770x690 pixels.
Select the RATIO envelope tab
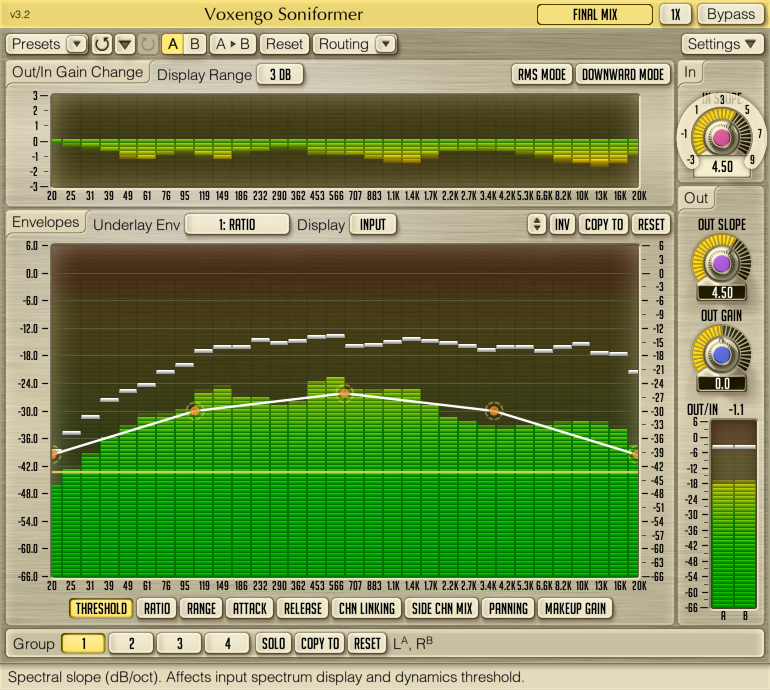click(x=157, y=608)
